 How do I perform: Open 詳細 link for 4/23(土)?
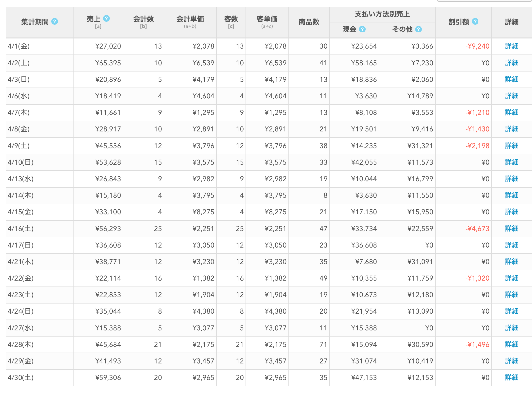512,295
